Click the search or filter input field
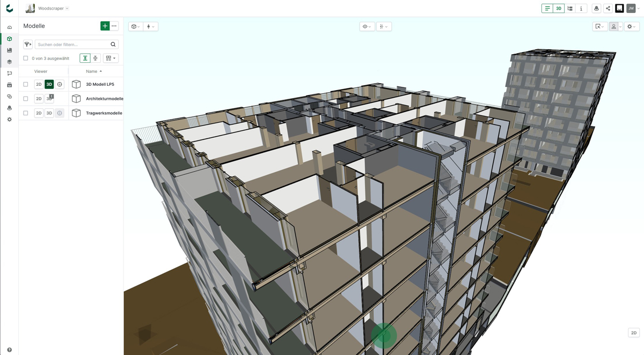 [x=72, y=45]
